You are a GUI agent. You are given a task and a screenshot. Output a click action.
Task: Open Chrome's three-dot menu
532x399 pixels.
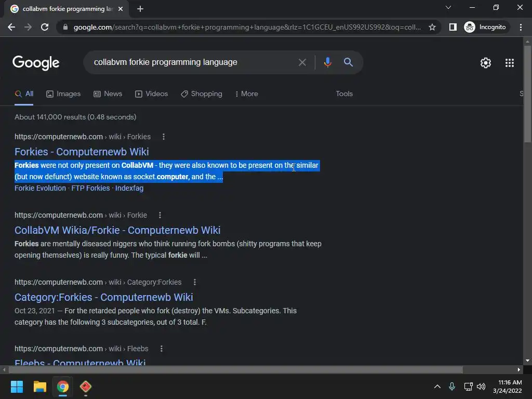tap(521, 27)
